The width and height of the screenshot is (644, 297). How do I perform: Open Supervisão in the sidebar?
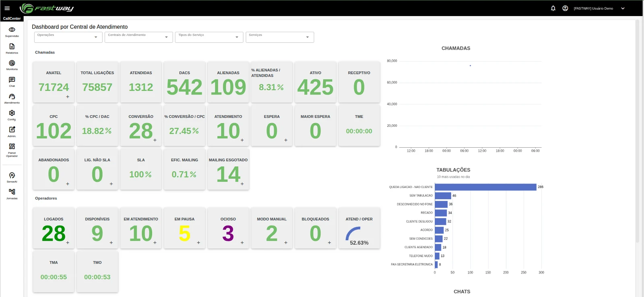click(x=12, y=32)
